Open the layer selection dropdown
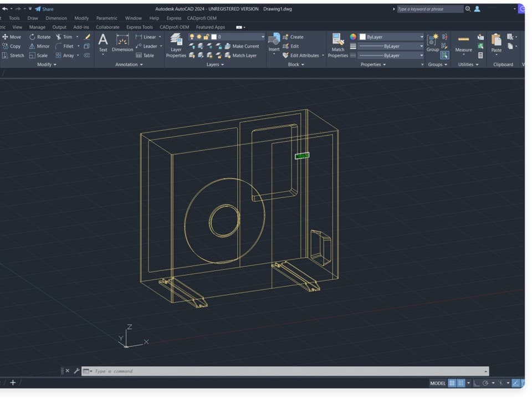Image resolution: width=532 pixels, height=399 pixels. [263, 37]
